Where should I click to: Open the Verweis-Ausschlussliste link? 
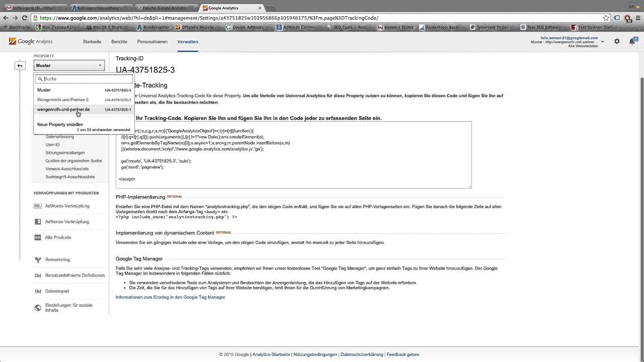[67, 169]
